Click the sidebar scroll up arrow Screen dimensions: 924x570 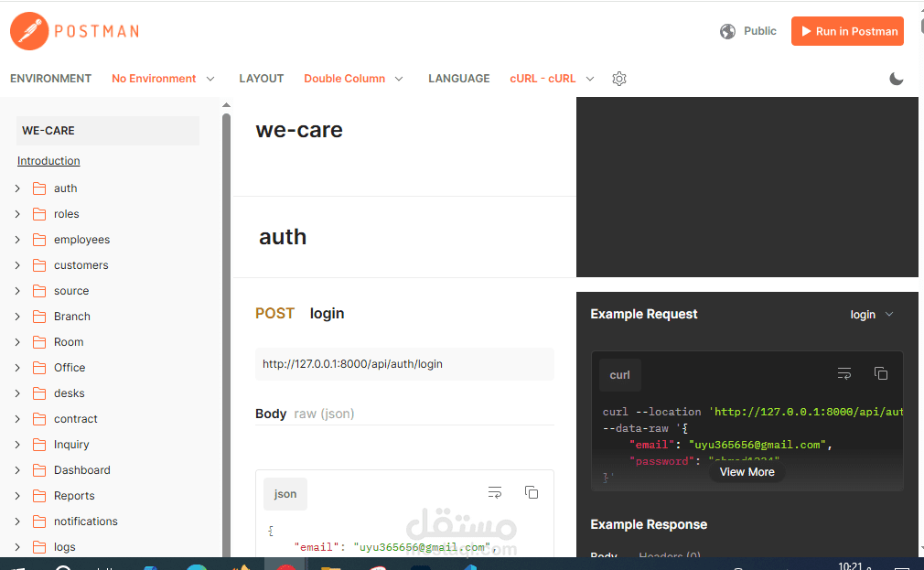tap(226, 105)
